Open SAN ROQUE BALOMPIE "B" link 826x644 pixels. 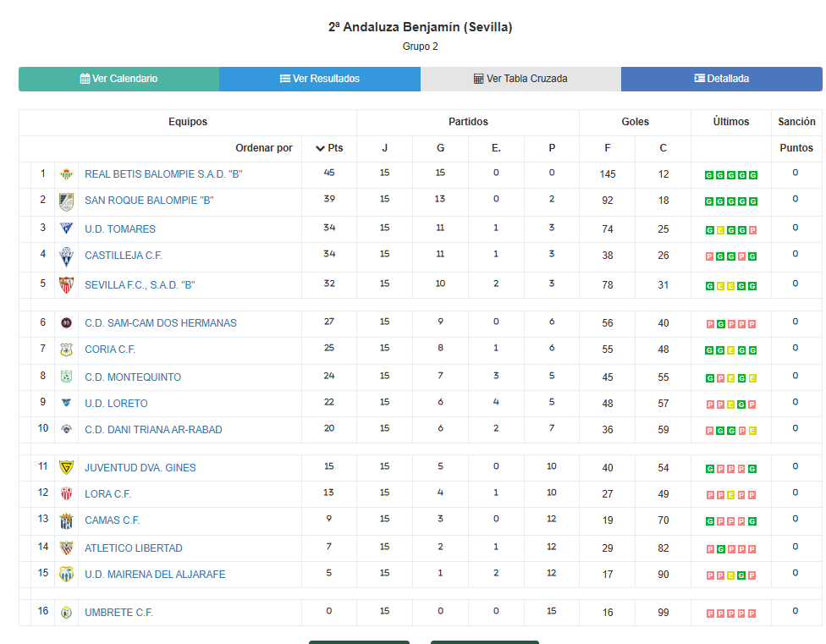[149, 201]
